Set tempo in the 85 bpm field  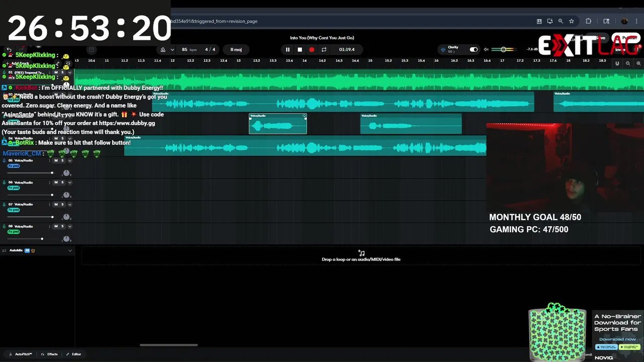[189, 49]
